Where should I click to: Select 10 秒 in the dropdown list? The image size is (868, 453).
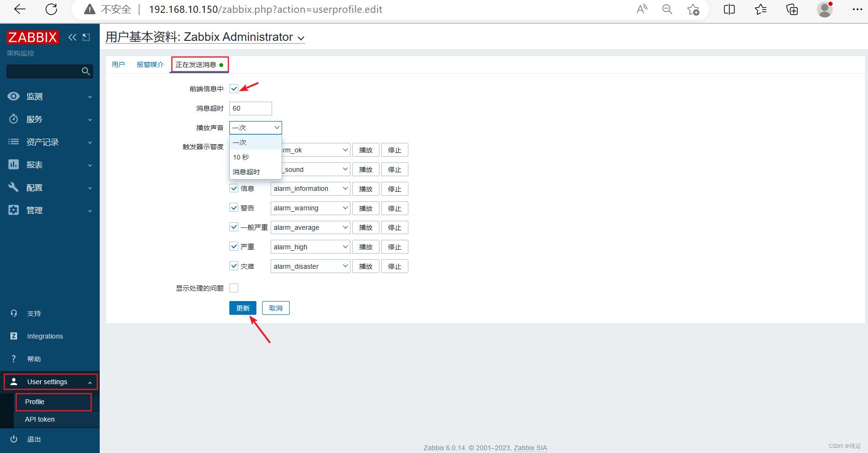click(255, 157)
